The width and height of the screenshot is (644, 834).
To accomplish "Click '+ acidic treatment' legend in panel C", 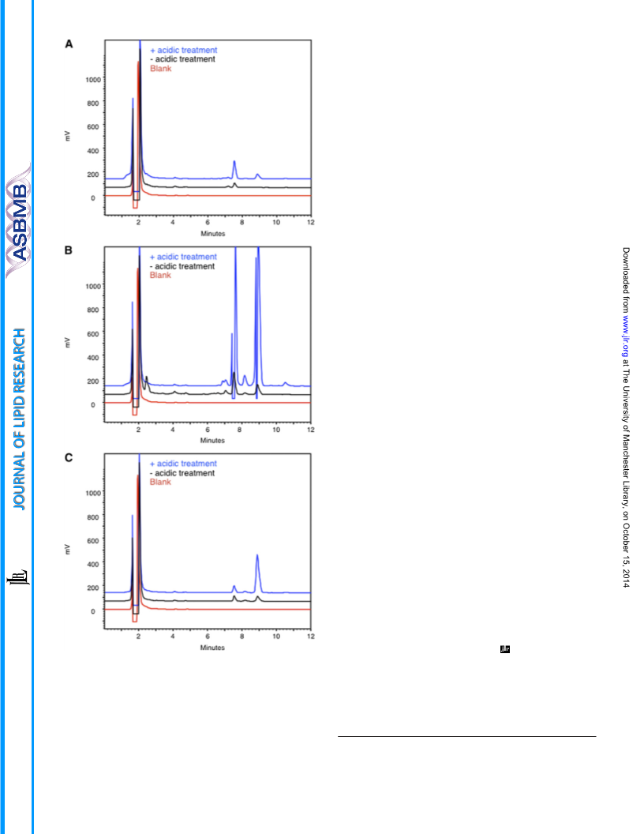I will pos(183,464).
